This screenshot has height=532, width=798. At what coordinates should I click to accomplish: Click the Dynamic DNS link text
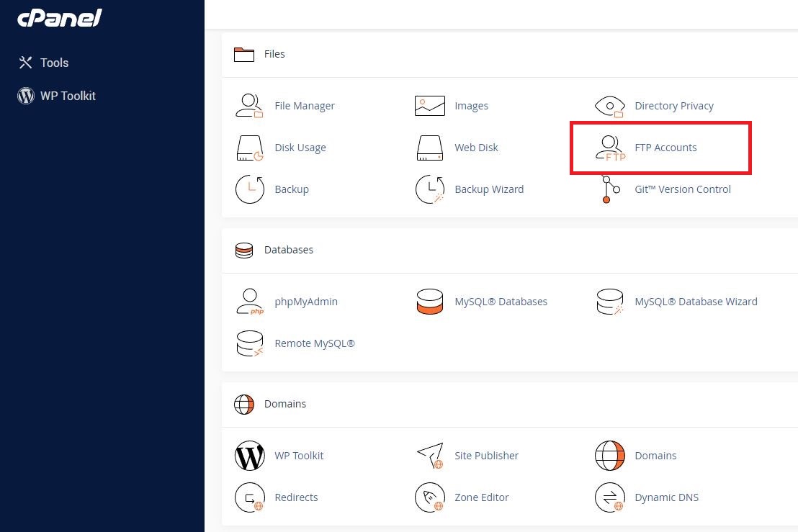666,497
